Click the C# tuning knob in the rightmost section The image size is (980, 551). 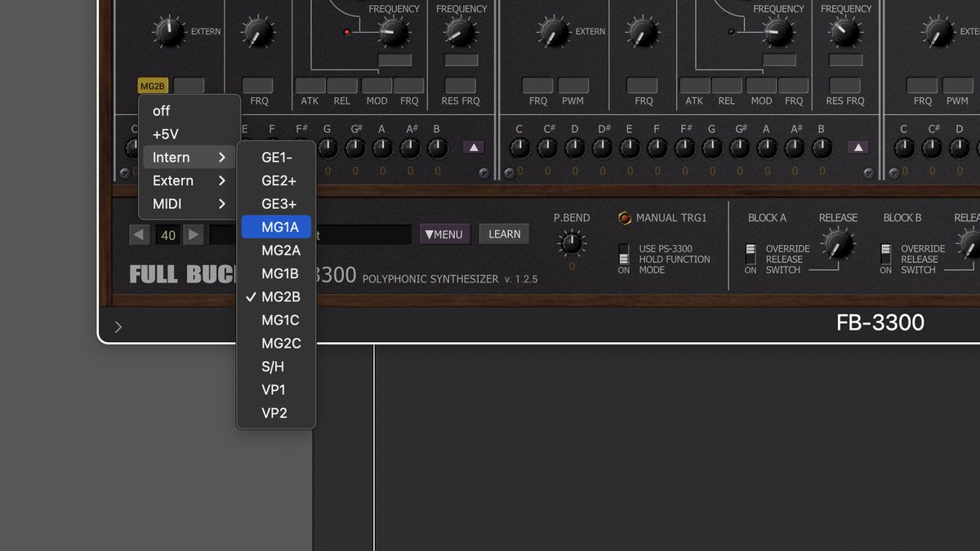pos(933,149)
